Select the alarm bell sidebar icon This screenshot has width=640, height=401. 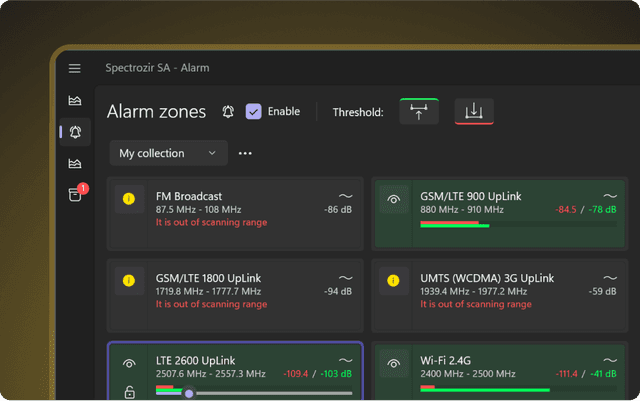[75, 132]
